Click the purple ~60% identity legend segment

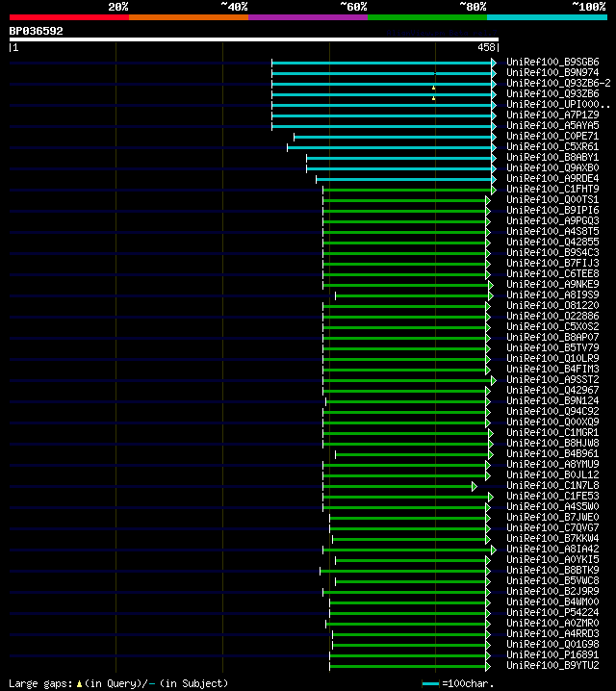[308, 17]
